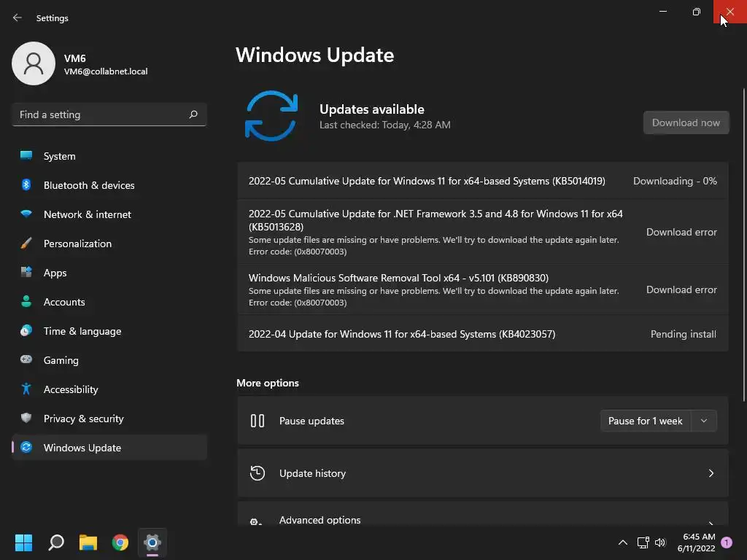The image size is (747, 560).
Task: Select Apps in the sidebar
Action: tap(109, 273)
